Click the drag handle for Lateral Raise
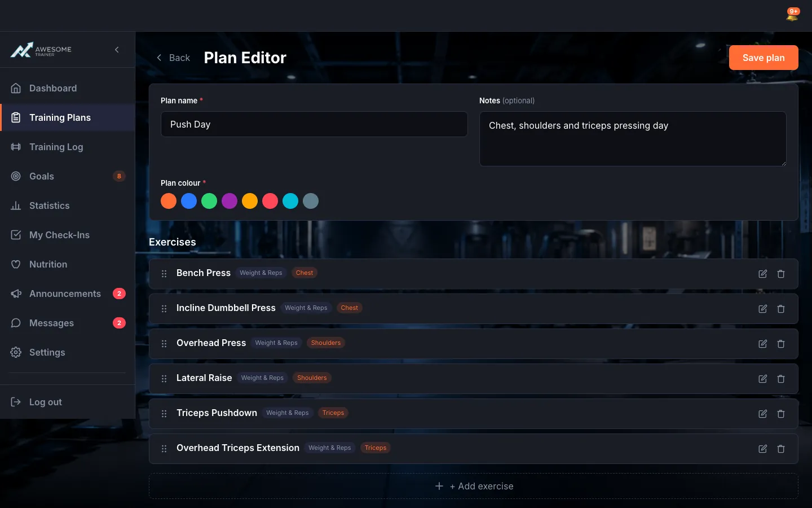This screenshot has height=508, width=812. click(x=164, y=379)
